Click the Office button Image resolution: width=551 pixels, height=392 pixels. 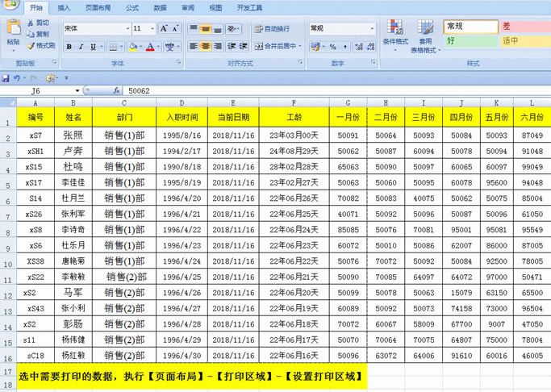pyautogui.click(x=10, y=5)
